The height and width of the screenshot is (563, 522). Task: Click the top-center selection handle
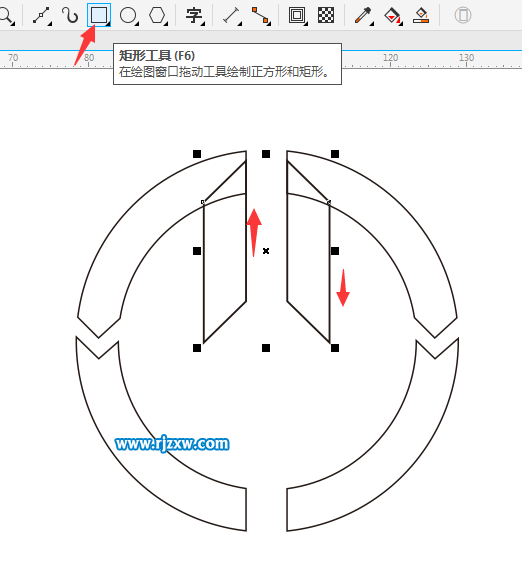266,154
